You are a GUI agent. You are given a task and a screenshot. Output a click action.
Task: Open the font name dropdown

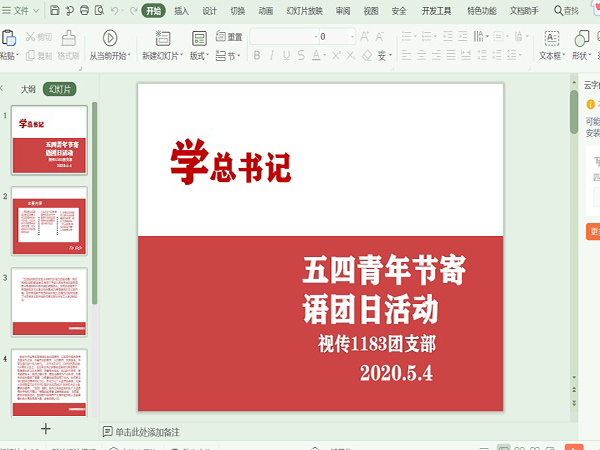tap(316, 37)
